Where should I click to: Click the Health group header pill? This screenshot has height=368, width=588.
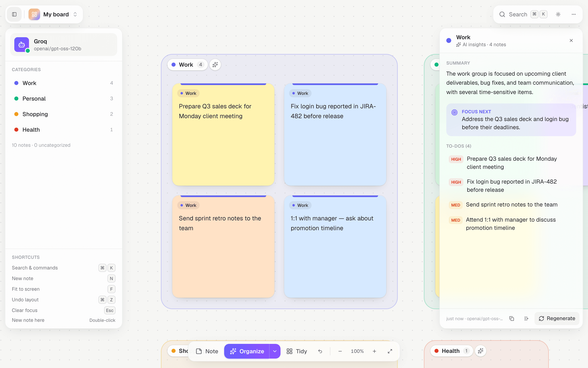452,351
